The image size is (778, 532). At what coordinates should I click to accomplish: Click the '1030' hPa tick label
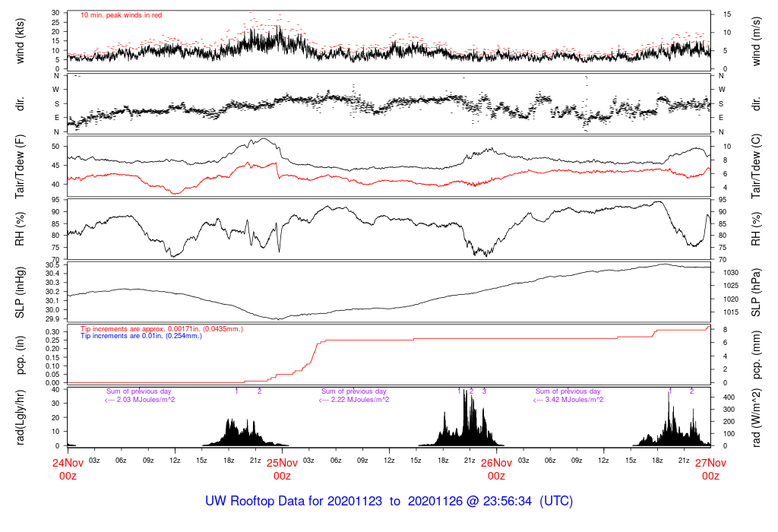[x=731, y=272]
